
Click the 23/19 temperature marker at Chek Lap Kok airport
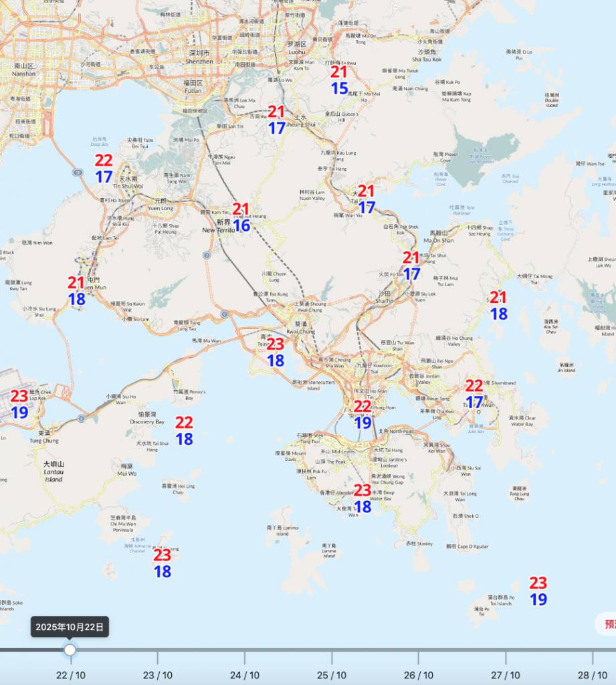(19, 404)
